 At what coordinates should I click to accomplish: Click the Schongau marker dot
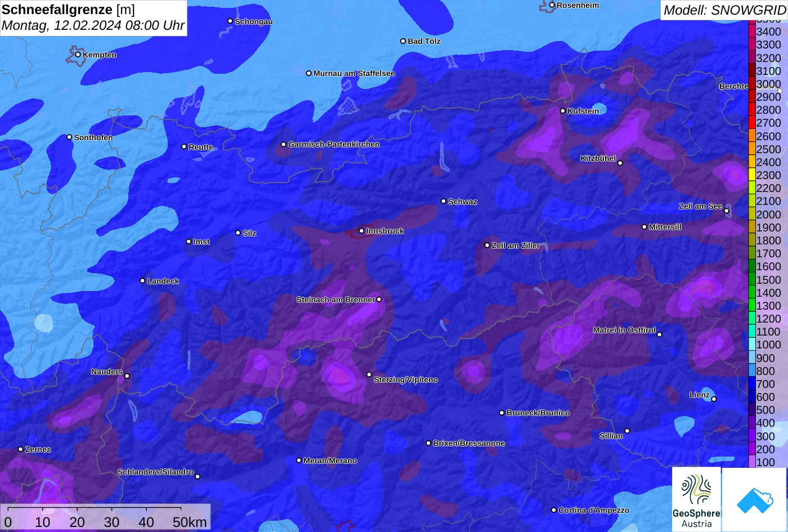click(x=230, y=21)
